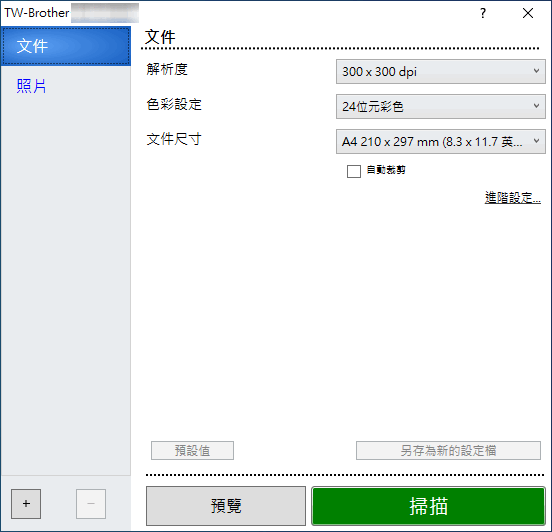Image resolution: width=552 pixels, height=532 pixels.
Task: Start scanning with green 掃描 button
Action: coord(428,506)
